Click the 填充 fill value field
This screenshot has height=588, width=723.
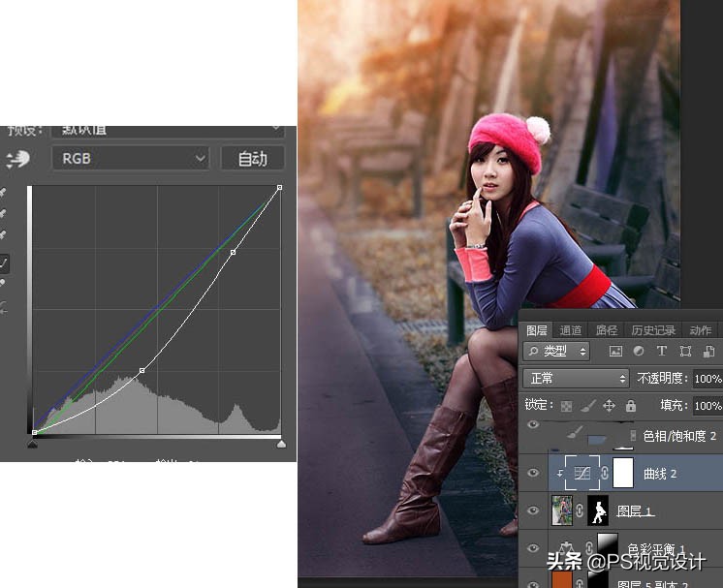[x=707, y=406]
